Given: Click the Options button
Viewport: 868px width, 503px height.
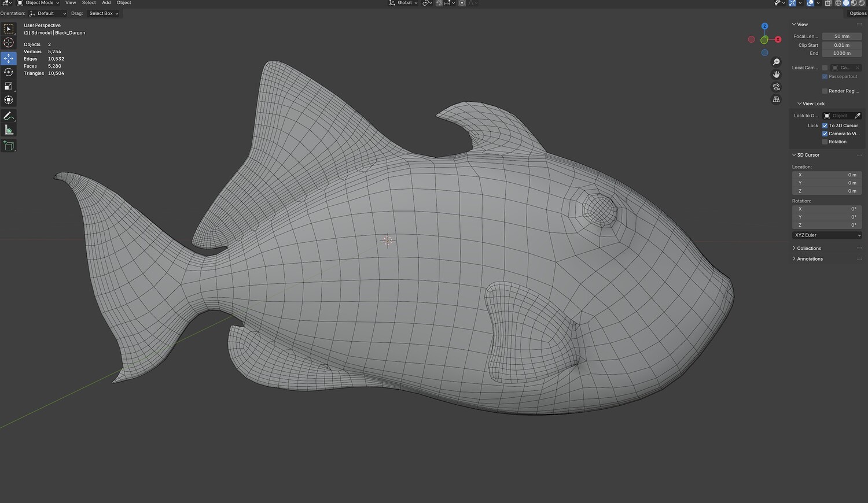Looking at the screenshot, I should [x=858, y=13].
